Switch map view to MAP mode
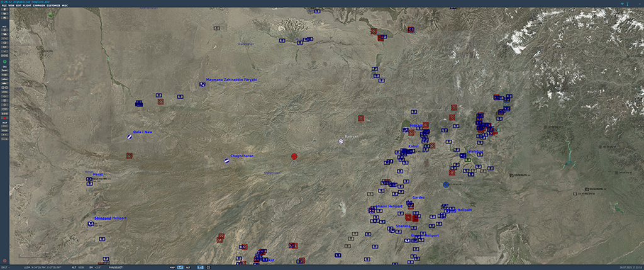644x270 pixels. tap(172, 267)
